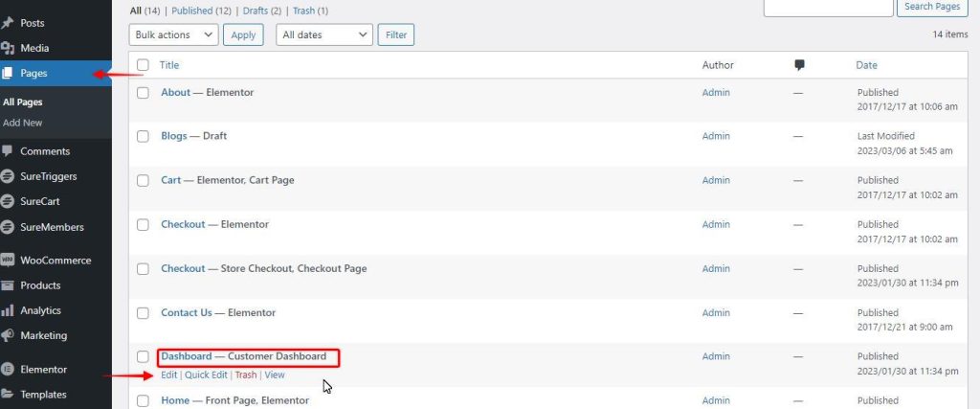
Task: Click the Media icon in sidebar
Action: point(8,48)
